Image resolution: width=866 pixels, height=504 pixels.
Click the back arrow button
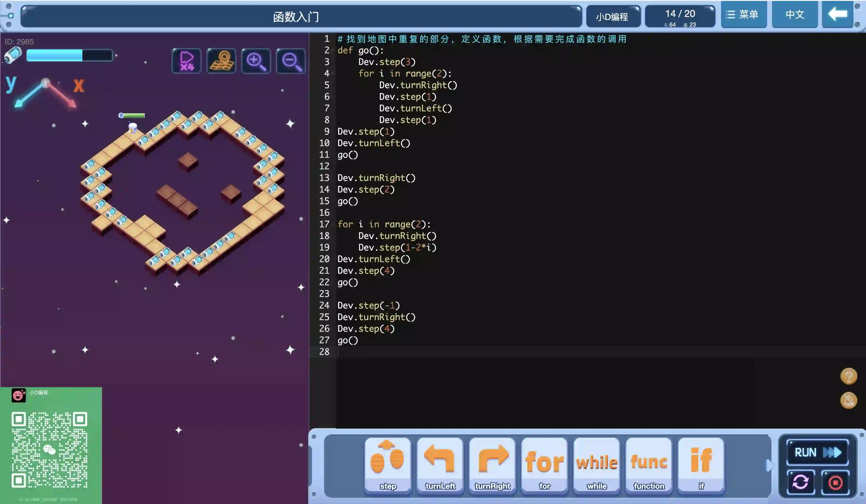[837, 14]
